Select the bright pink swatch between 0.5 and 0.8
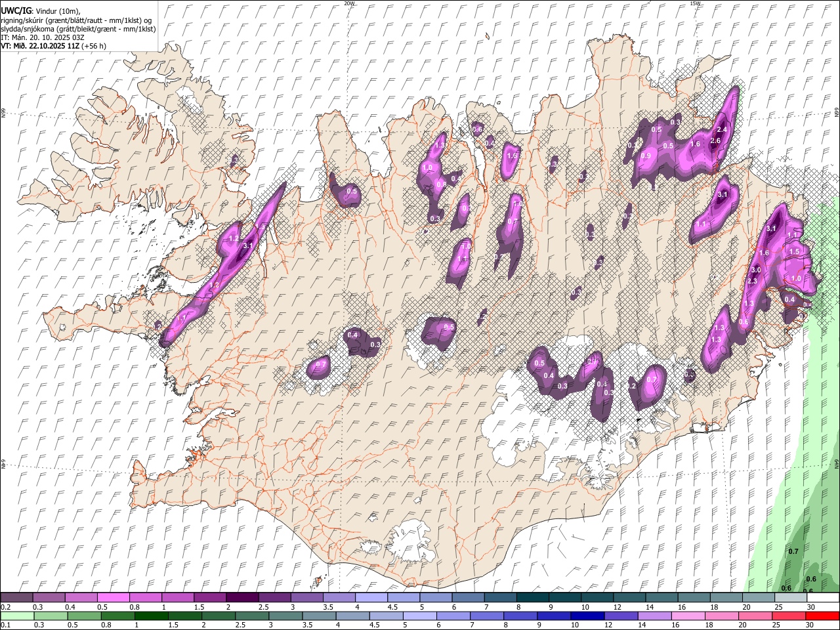 [113, 598]
